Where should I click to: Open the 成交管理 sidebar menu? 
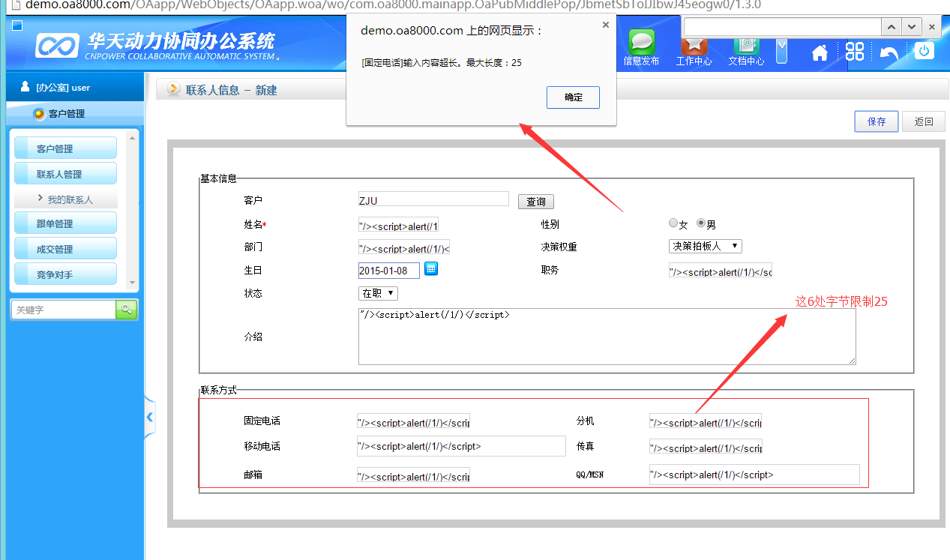[65, 249]
